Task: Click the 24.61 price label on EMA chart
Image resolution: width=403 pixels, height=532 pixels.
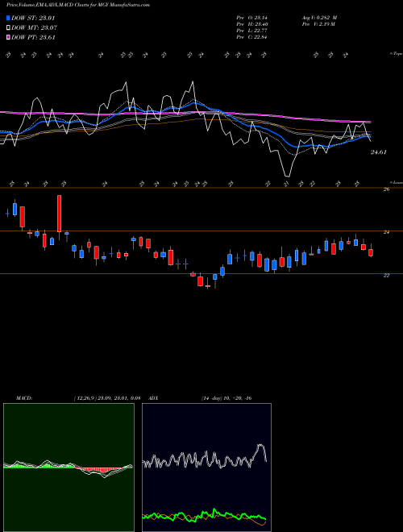Action: click(x=379, y=152)
